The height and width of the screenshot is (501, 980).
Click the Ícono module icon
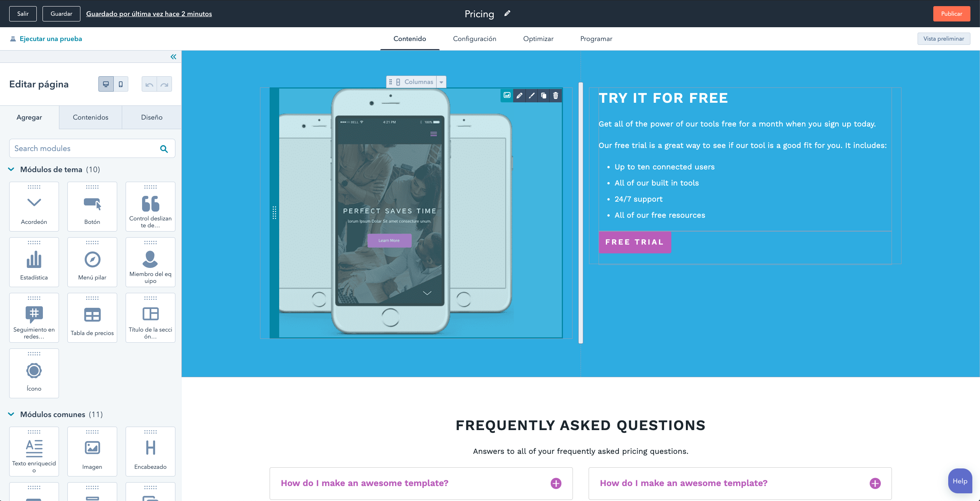coord(34,370)
